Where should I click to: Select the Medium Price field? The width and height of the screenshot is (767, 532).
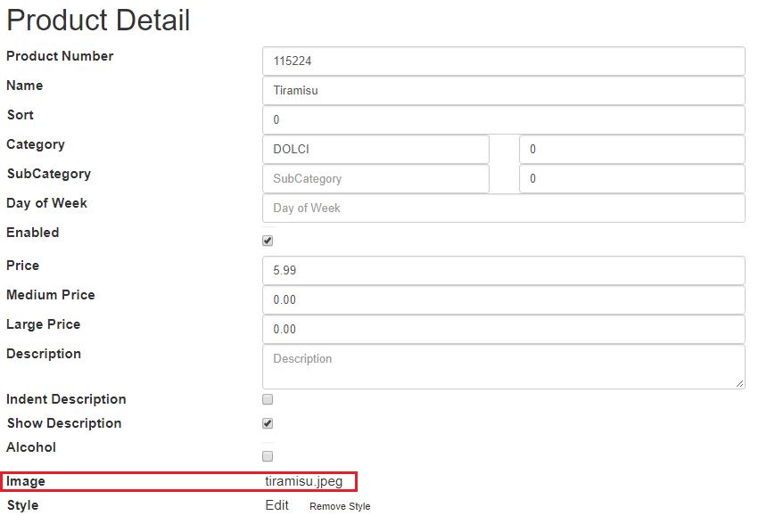coord(504,299)
